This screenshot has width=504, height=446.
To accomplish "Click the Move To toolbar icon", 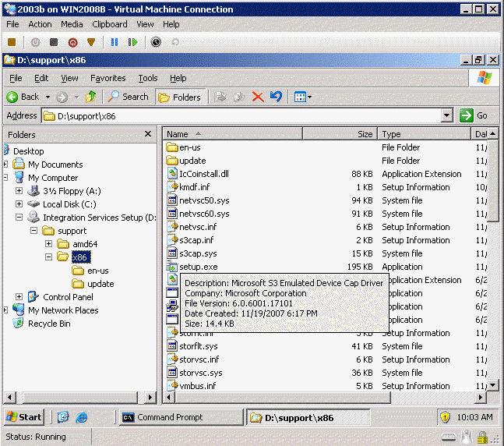I will [x=220, y=97].
